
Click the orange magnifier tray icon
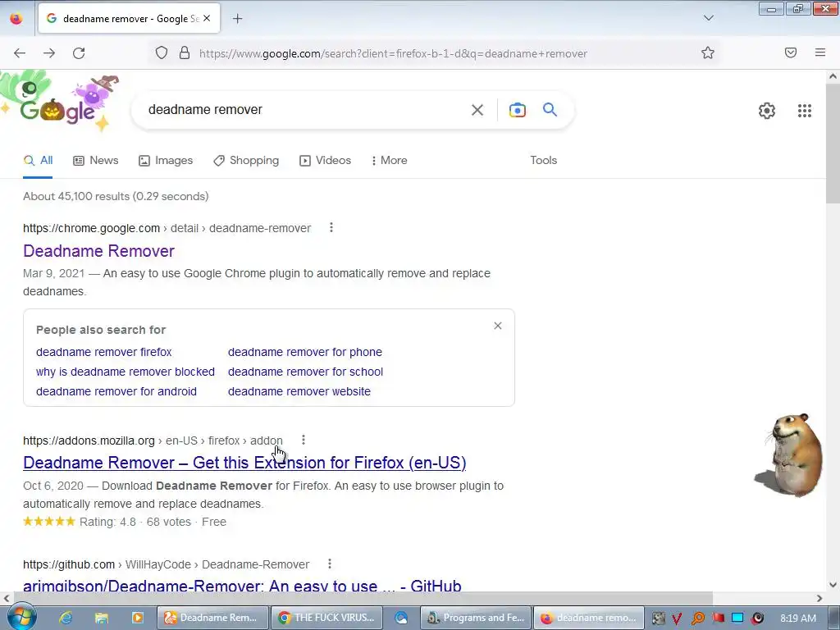pyautogui.click(x=697, y=619)
